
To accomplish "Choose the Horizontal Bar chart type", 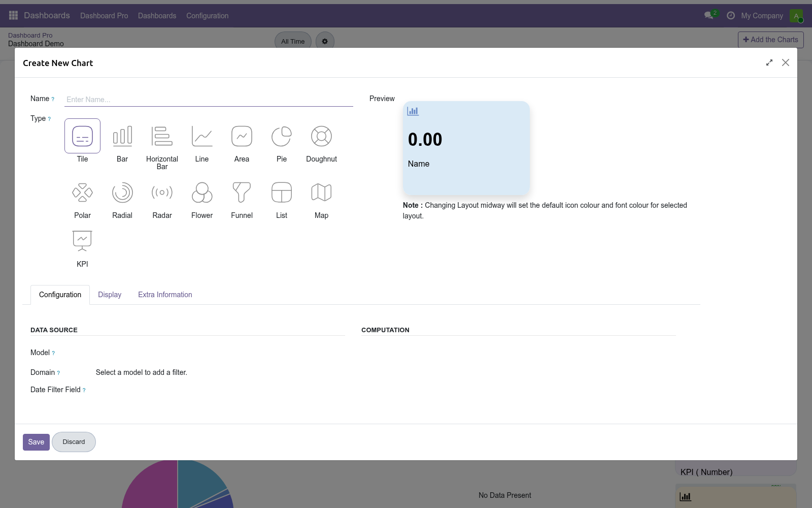I will pos(162,136).
